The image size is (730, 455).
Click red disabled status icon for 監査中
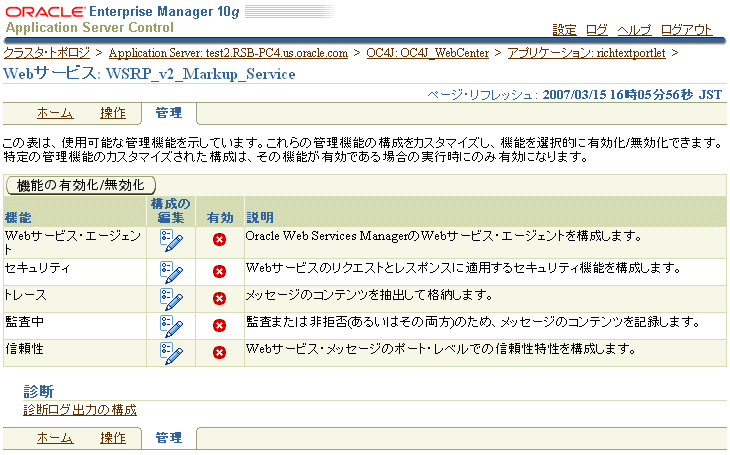coord(219,326)
